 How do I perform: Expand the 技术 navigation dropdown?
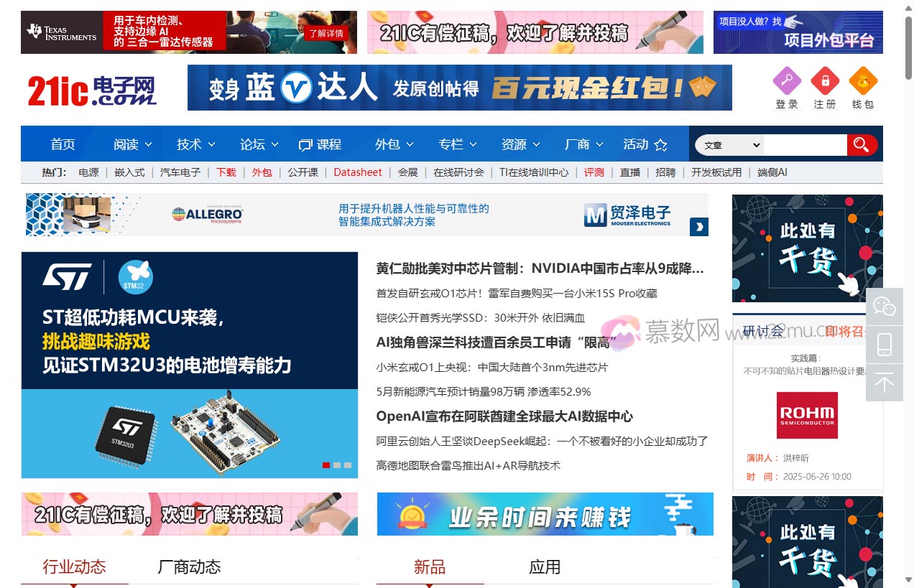(x=195, y=144)
